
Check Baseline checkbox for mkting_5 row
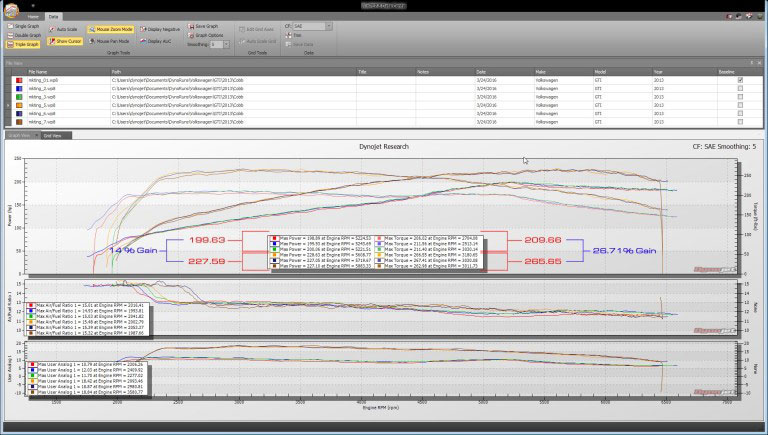[x=740, y=105]
